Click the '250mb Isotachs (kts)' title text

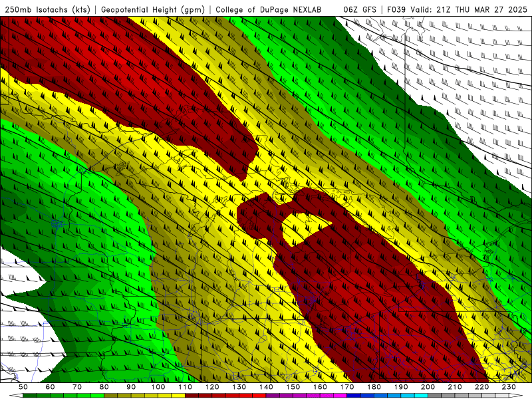48,9
